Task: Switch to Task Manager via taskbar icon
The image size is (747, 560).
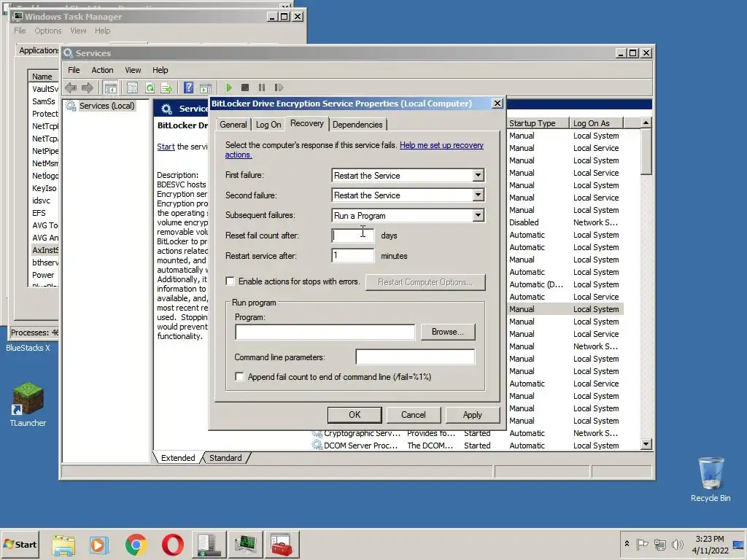Action: [245, 545]
